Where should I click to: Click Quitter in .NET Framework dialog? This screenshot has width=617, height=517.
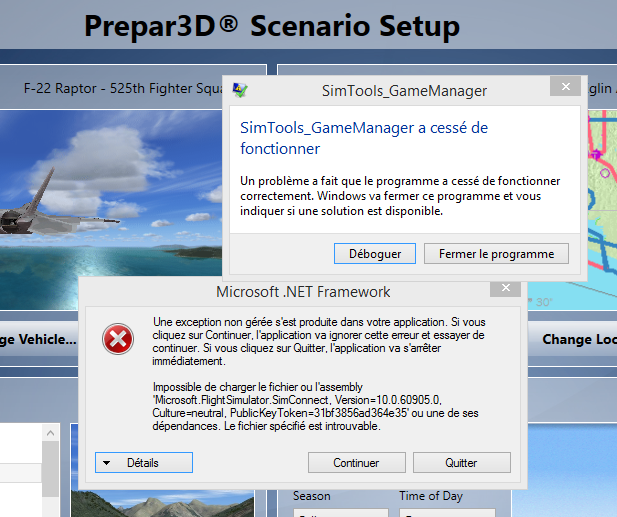click(x=462, y=462)
